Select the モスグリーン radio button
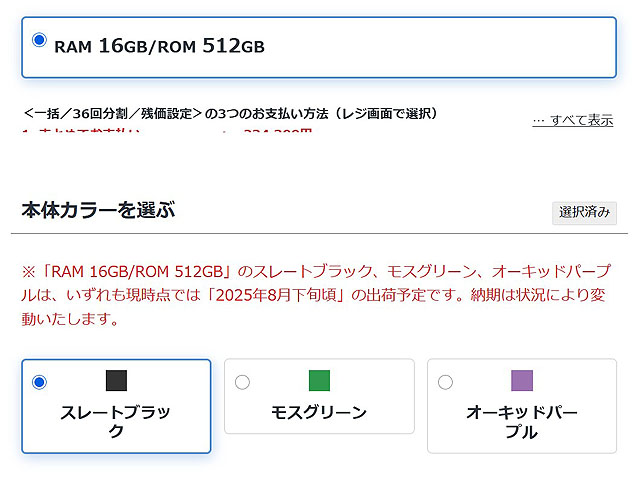Screen dimensions: 640x480 tap(242, 382)
